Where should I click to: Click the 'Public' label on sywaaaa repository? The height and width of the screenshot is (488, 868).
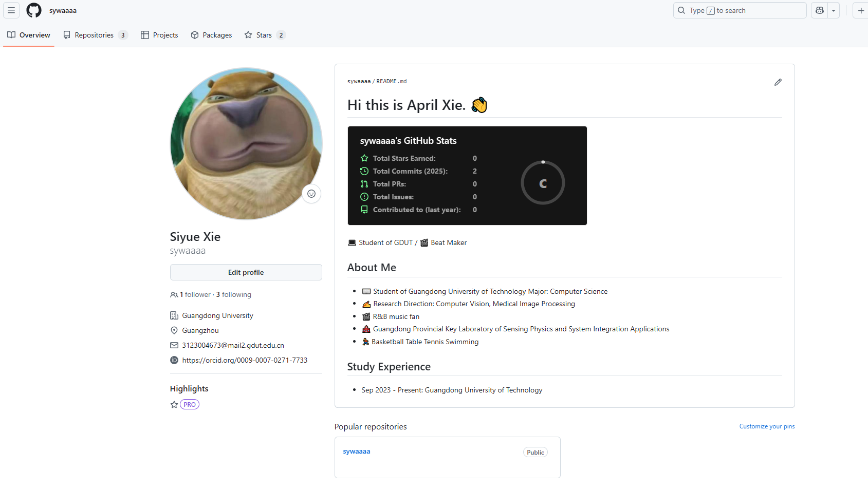[535, 453]
